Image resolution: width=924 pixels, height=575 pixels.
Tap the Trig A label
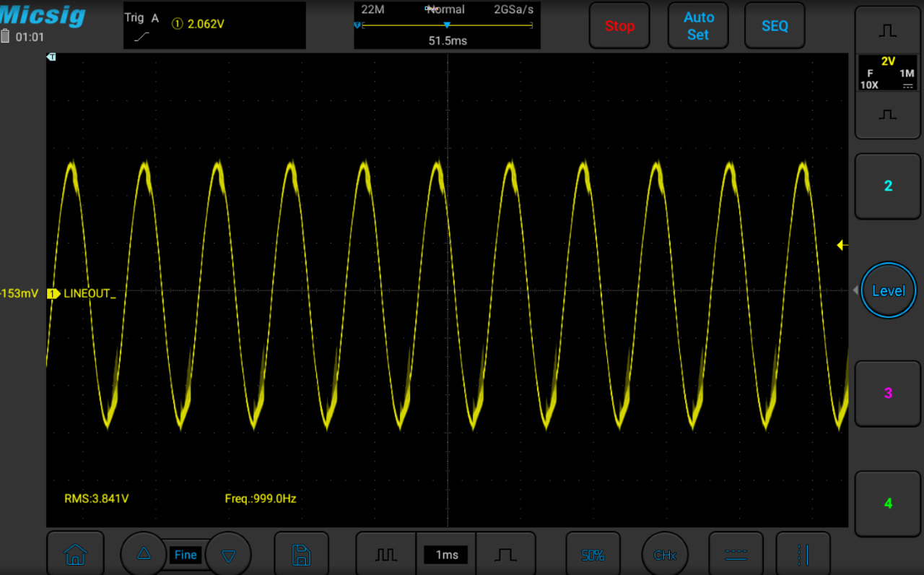click(x=141, y=18)
